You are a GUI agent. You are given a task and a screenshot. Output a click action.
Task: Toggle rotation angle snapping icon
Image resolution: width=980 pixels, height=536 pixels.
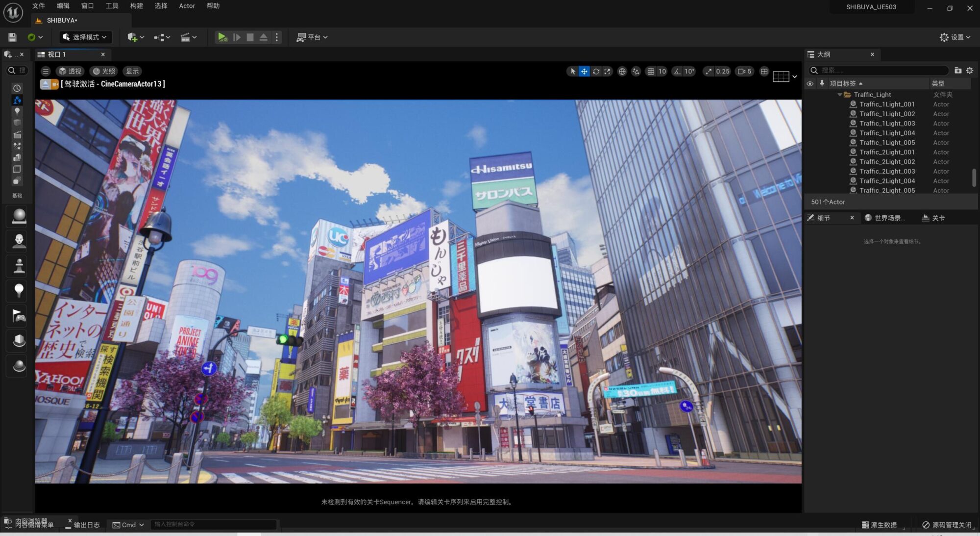pyautogui.click(x=677, y=71)
